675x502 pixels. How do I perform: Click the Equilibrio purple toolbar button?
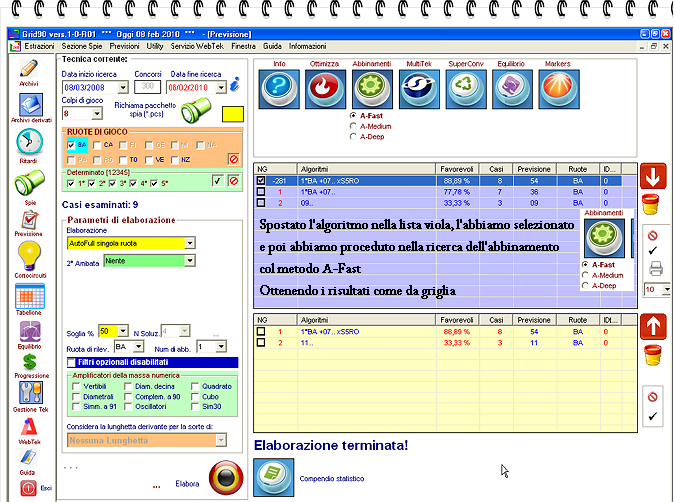[512, 89]
